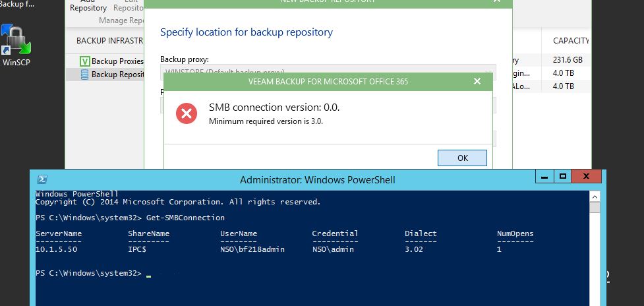The image size is (644, 306).
Task: Maximize the PowerShell window
Action: click(x=563, y=177)
